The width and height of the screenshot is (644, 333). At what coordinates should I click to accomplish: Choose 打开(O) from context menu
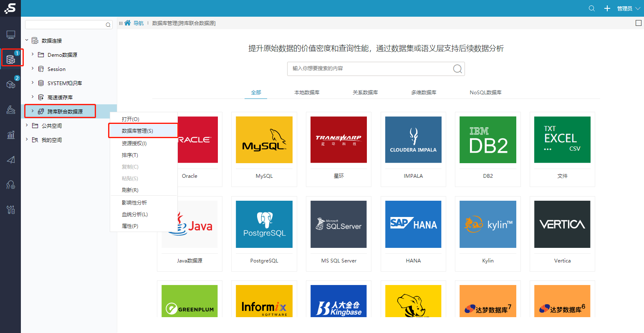(x=144, y=119)
